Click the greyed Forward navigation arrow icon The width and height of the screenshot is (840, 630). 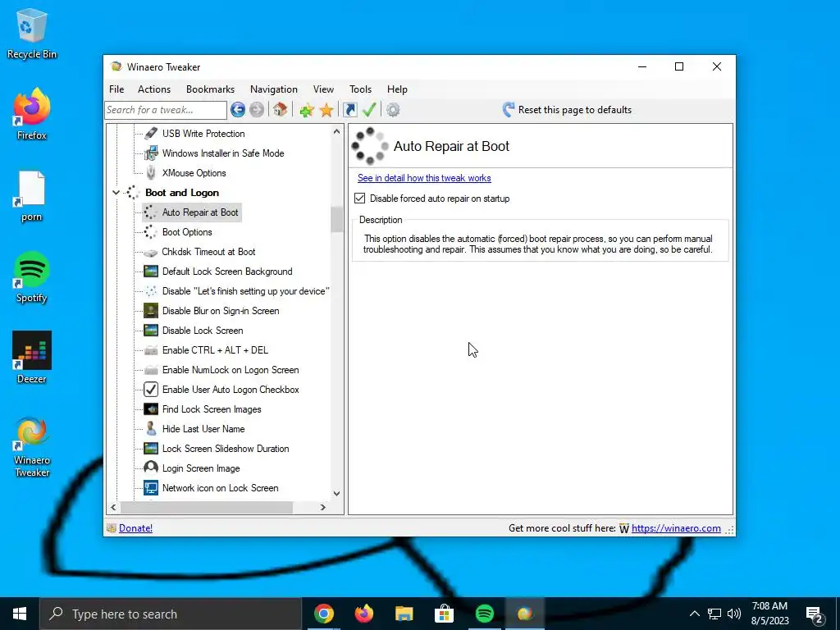[x=257, y=110]
